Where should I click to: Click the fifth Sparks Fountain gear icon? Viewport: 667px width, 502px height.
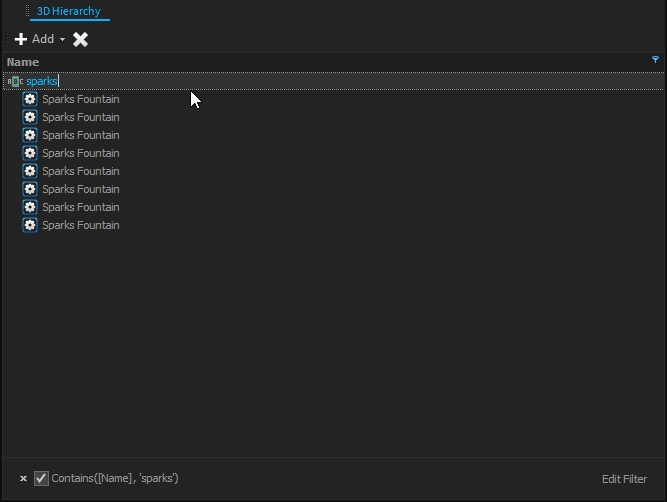pyautogui.click(x=30, y=171)
